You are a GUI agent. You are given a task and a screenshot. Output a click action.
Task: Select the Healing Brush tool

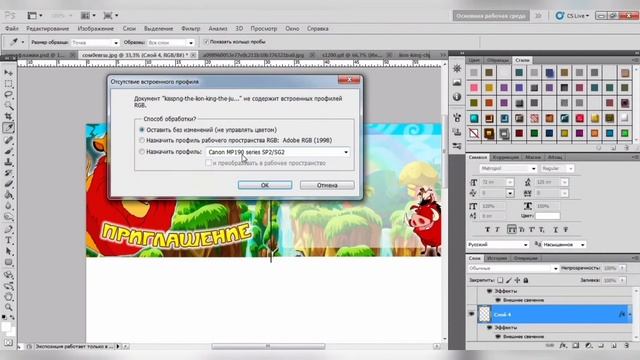(x=8, y=140)
